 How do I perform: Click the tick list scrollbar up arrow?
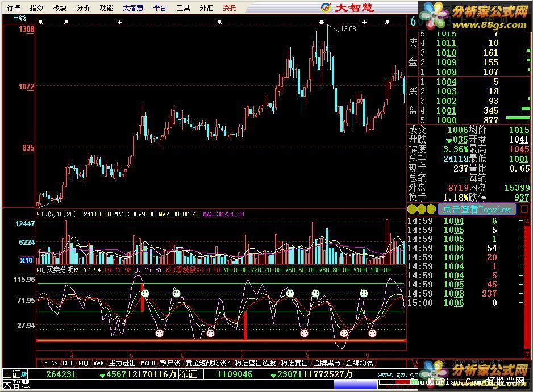pyautogui.click(x=527, y=222)
